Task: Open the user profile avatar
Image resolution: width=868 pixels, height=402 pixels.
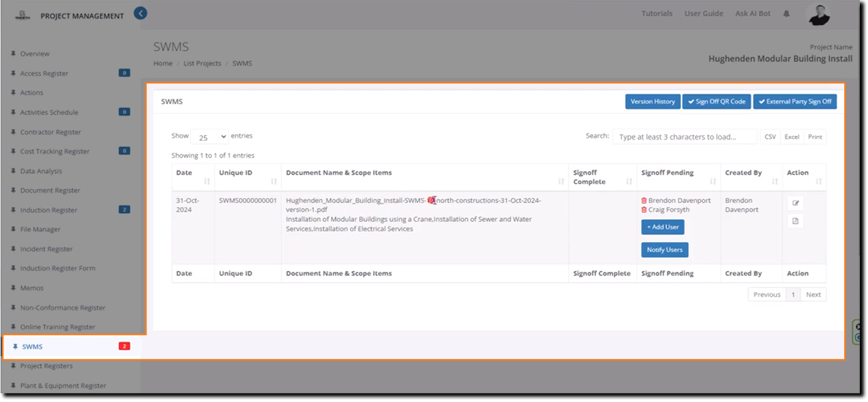Action: 819,14
